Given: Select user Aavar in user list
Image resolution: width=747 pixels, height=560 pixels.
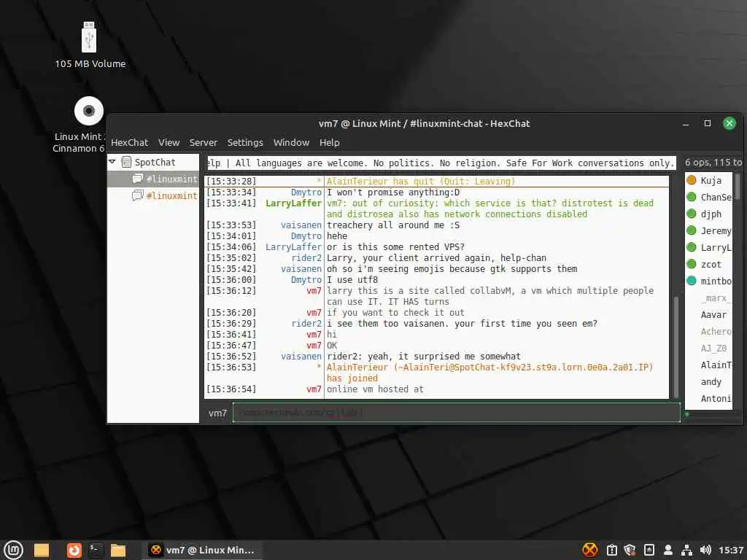Looking at the screenshot, I should point(713,315).
